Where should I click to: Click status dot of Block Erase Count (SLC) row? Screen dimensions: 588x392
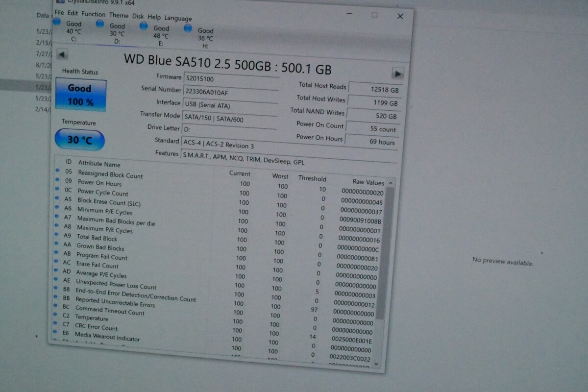pos(56,198)
